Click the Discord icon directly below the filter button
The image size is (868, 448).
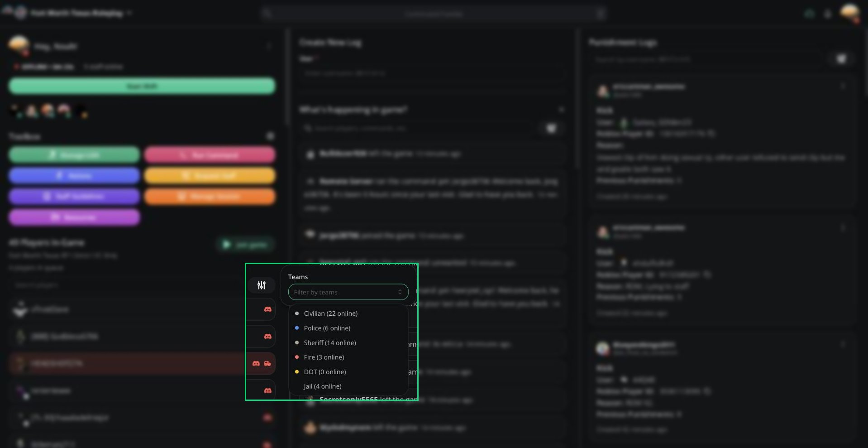click(268, 309)
